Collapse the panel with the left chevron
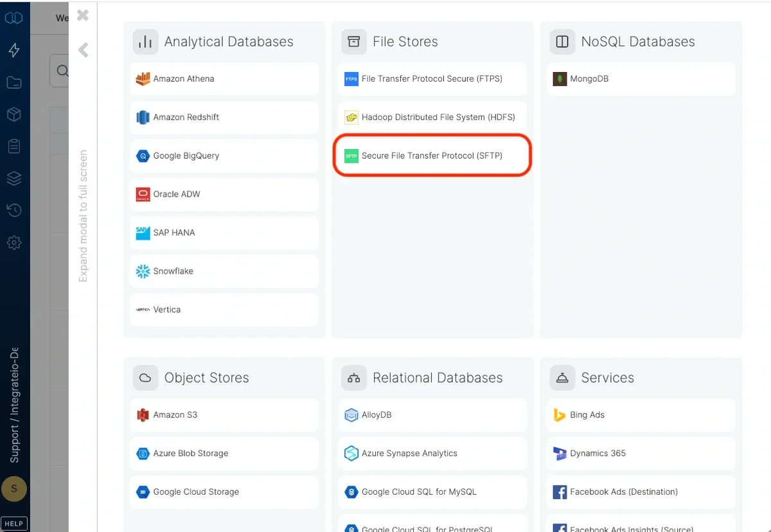 [x=82, y=49]
